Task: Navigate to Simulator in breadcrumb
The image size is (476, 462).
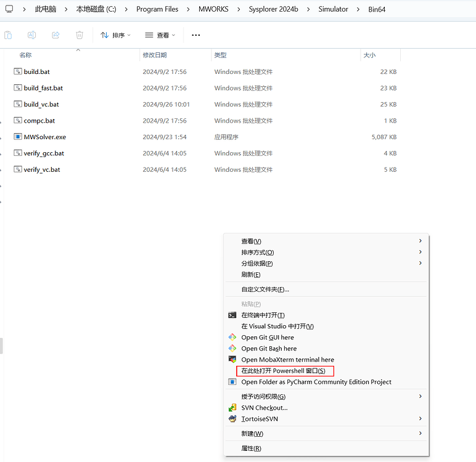Action: click(x=333, y=9)
